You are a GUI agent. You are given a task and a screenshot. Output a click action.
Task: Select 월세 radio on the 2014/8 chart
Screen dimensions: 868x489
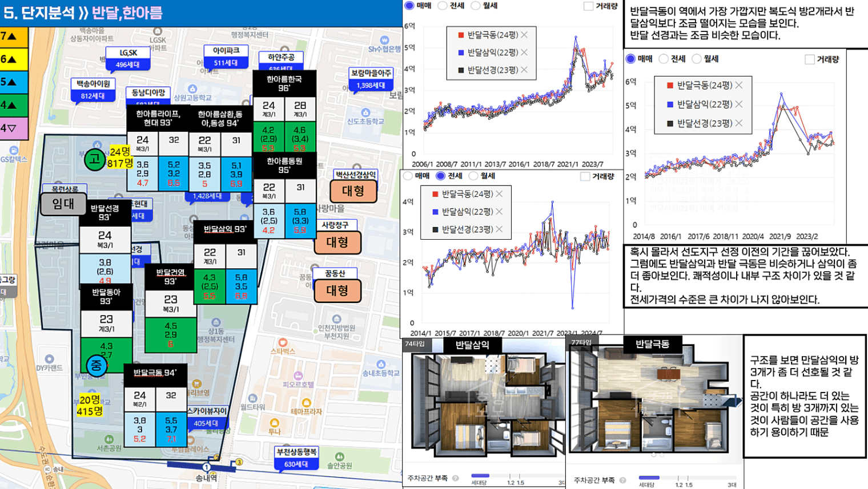[x=697, y=59]
